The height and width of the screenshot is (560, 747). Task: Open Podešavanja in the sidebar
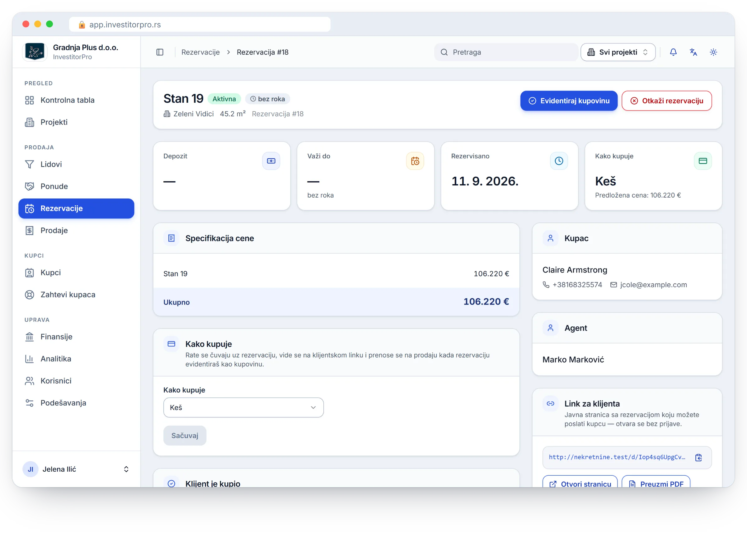(76, 403)
